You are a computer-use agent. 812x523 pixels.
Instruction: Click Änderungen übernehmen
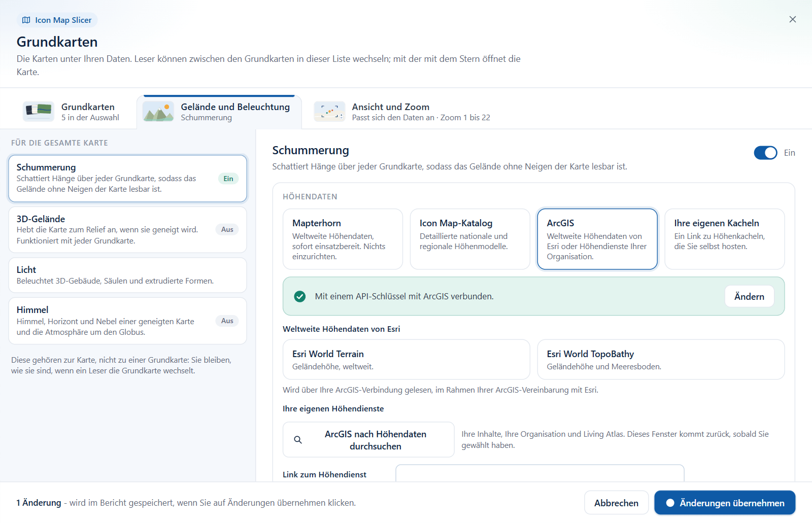[x=725, y=503]
